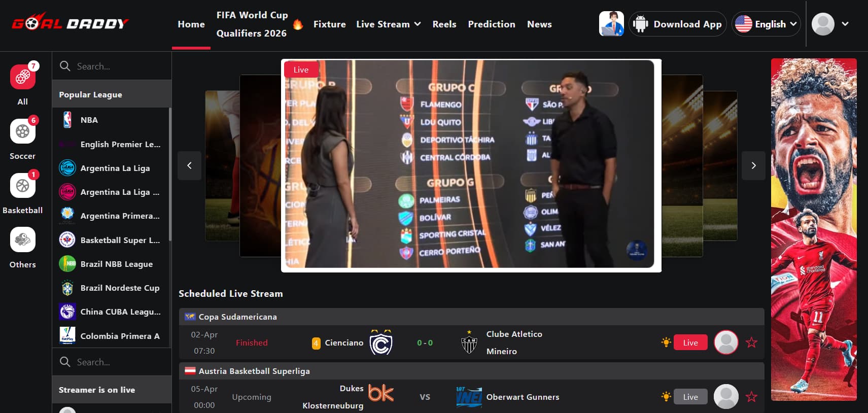
Task: Open Austria Basketball Superliga header
Action: pos(471,371)
